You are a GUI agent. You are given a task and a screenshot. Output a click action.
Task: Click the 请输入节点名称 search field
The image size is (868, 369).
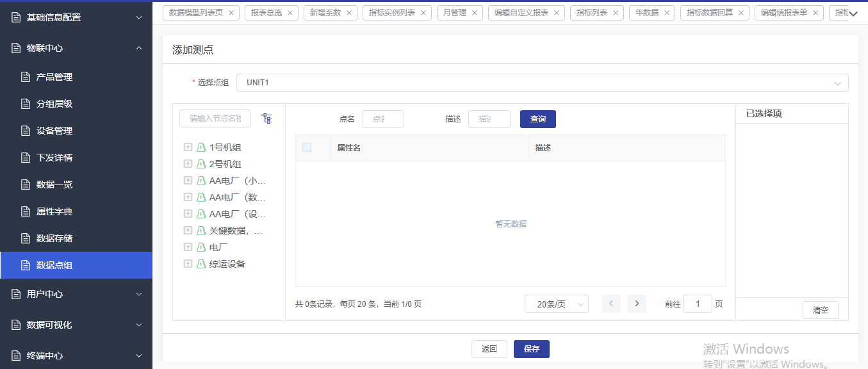click(x=215, y=119)
